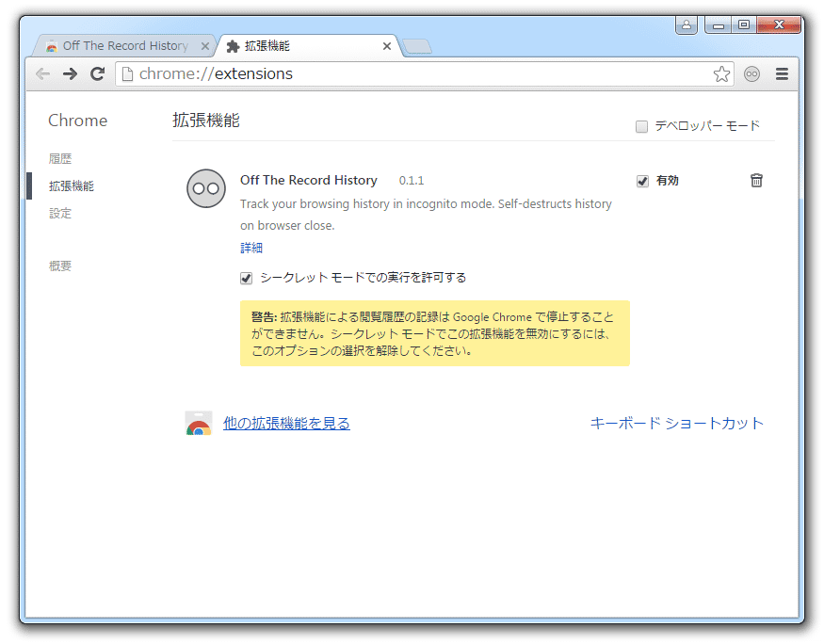The height and width of the screenshot is (644, 824).
Task: Click the page icon in the address bar
Action: pyautogui.click(x=126, y=74)
